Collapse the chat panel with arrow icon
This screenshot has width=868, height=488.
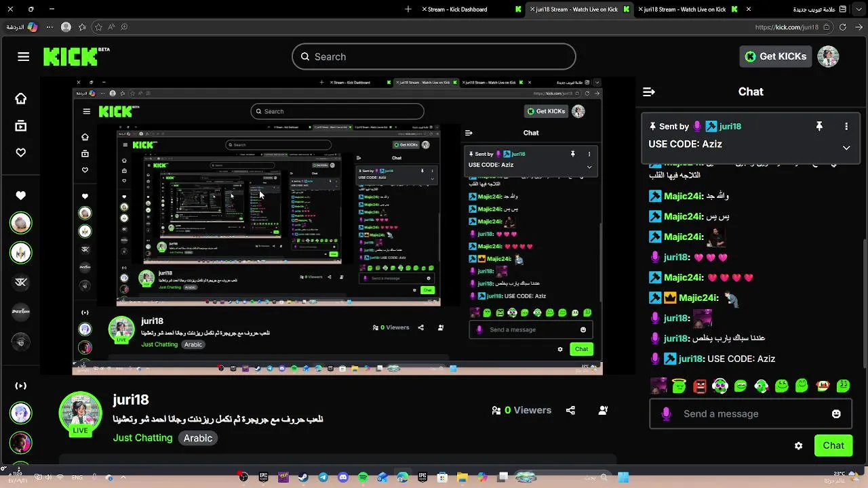tap(649, 91)
